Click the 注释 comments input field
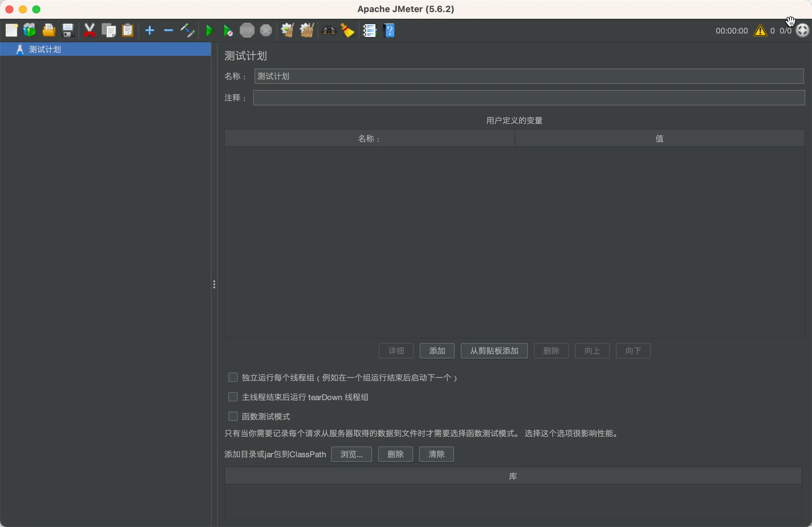 click(529, 98)
